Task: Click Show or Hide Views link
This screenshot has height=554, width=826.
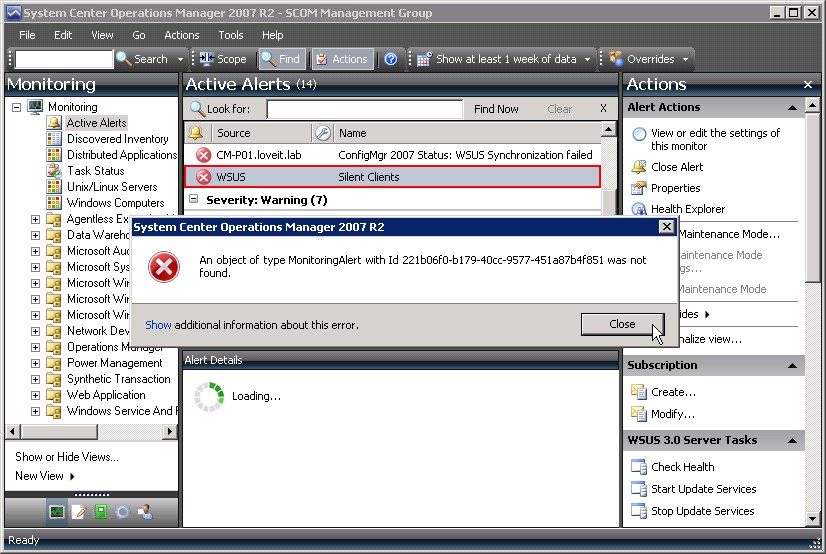Action: [x=67, y=457]
